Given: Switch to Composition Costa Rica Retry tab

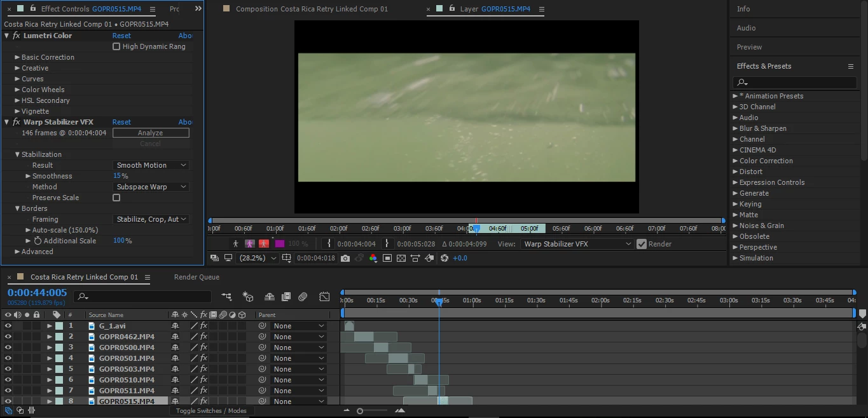Looking at the screenshot, I should (312, 9).
